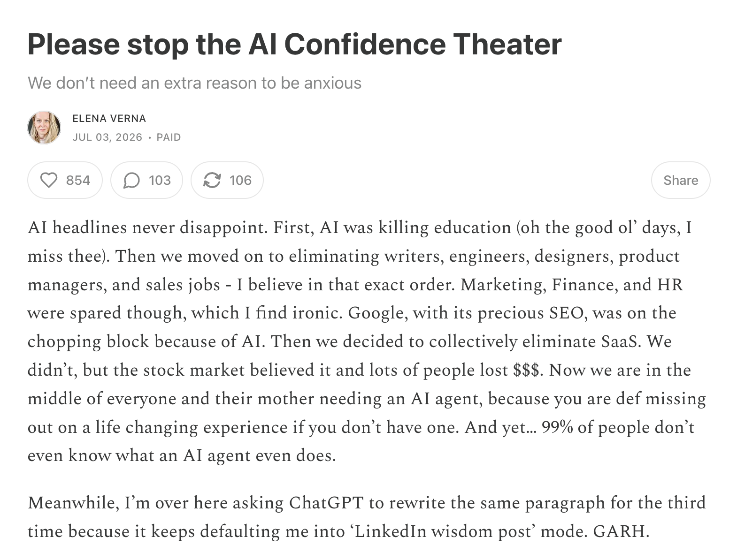
Task: Click the '$$$' symbols in the paragraph
Action: (x=528, y=370)
